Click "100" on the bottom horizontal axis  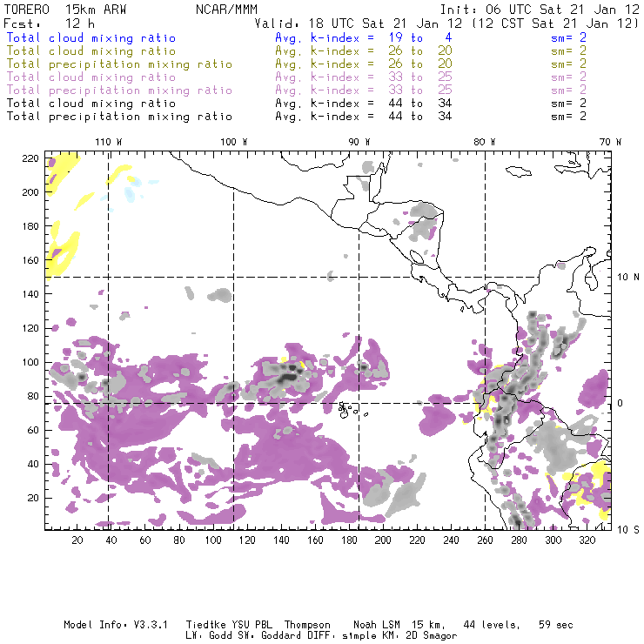(x=213, y=540)
